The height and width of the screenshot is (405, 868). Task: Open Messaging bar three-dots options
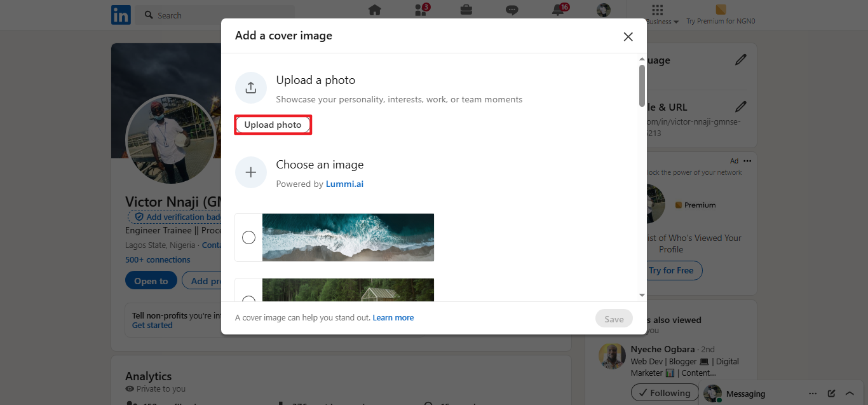click(812, 394)
